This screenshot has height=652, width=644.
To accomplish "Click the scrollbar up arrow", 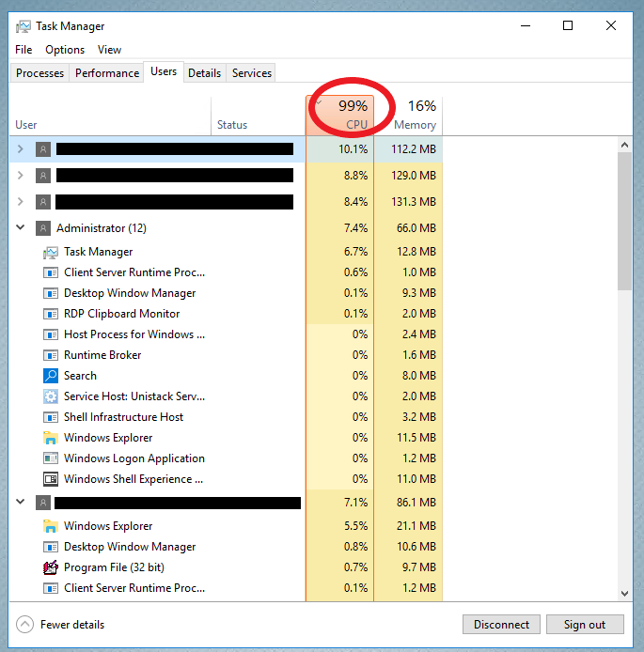I will (x=624, y=145).
